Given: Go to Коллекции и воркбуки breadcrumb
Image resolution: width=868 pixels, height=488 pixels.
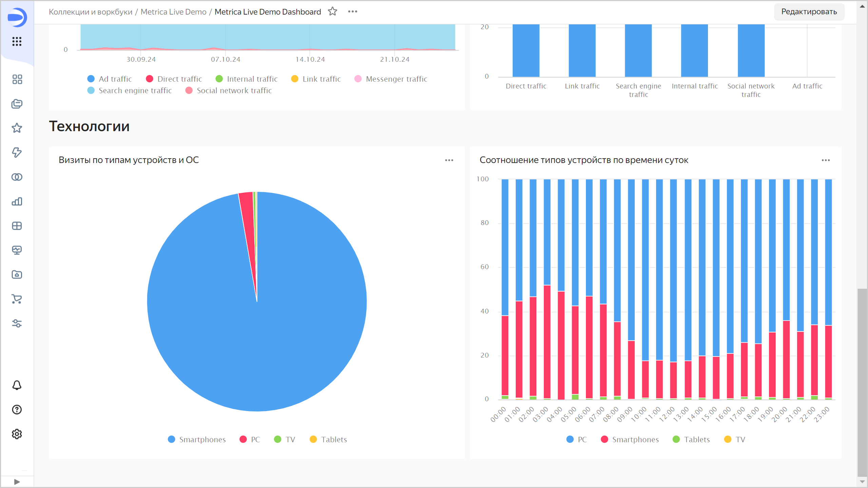Looking at the screenshot, I should [91, 12].
